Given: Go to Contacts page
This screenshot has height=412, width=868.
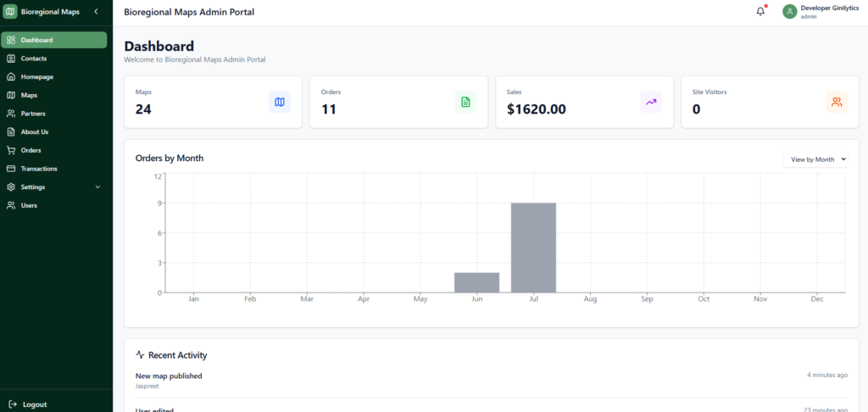Looking at the screenshot, I should click(54, 58).
